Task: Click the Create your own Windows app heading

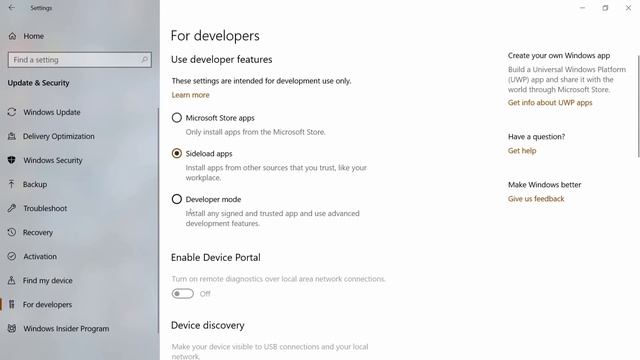Action: pos(559,56)
